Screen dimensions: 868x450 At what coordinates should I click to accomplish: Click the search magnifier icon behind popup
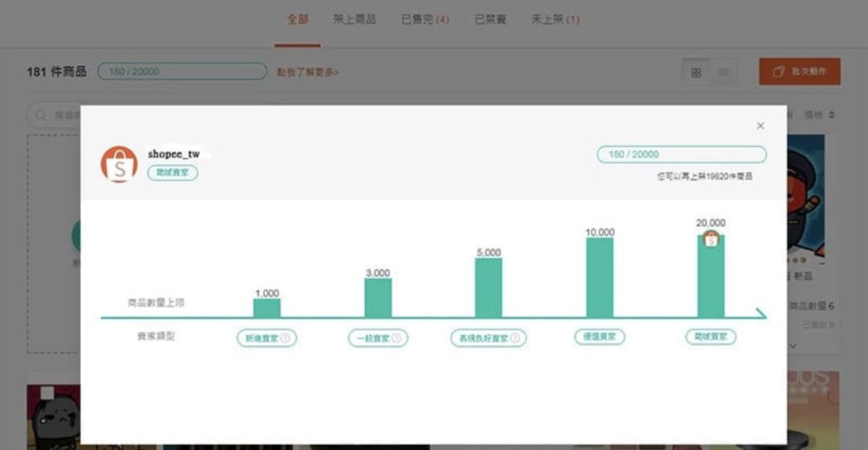point(40,115)
